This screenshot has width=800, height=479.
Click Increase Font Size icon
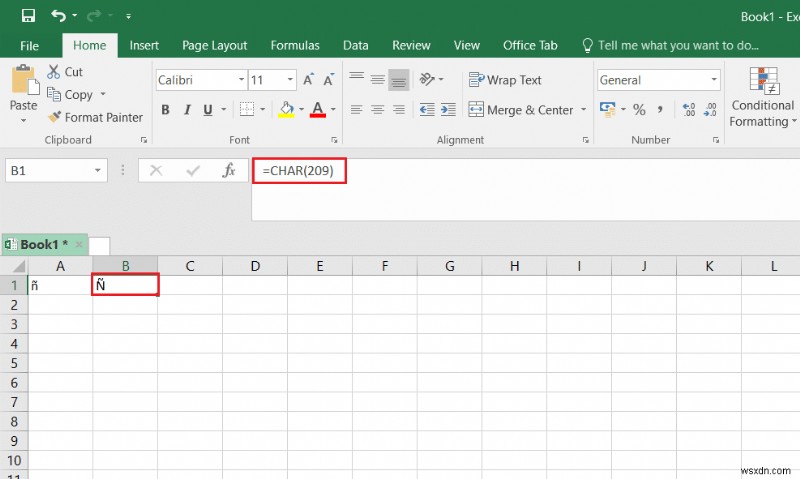coord(308,80)
